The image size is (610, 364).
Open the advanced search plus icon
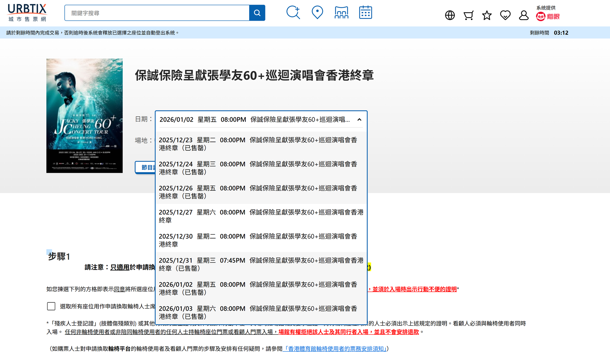tap(293, 12)
